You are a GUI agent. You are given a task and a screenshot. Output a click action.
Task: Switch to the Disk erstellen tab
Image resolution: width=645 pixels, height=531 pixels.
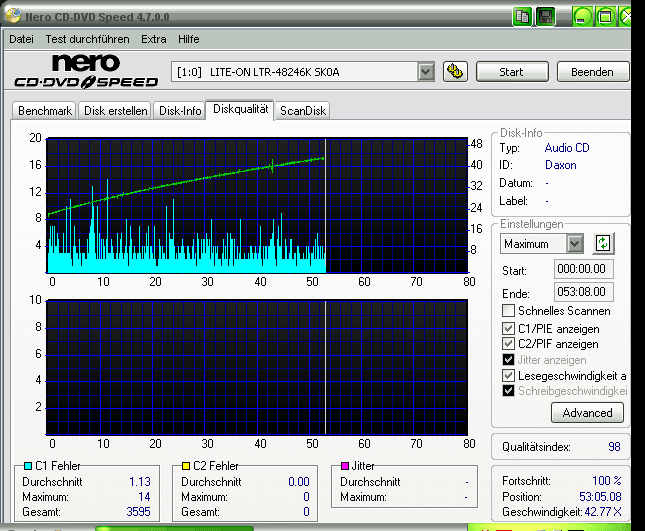[x=116, y=111]
